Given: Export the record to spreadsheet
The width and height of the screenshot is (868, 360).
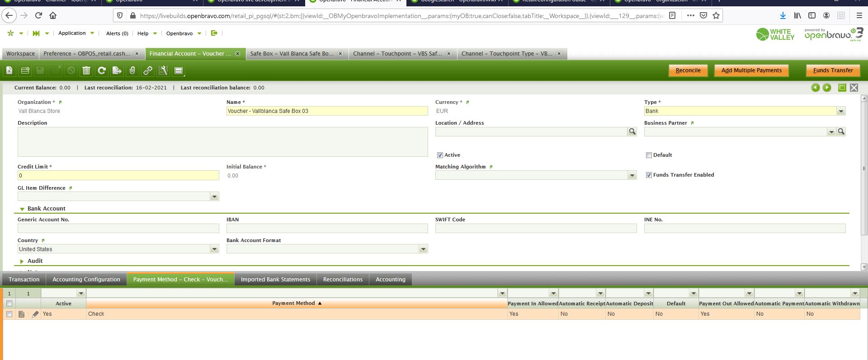Looking at the screenshot, I should [117, 70].
